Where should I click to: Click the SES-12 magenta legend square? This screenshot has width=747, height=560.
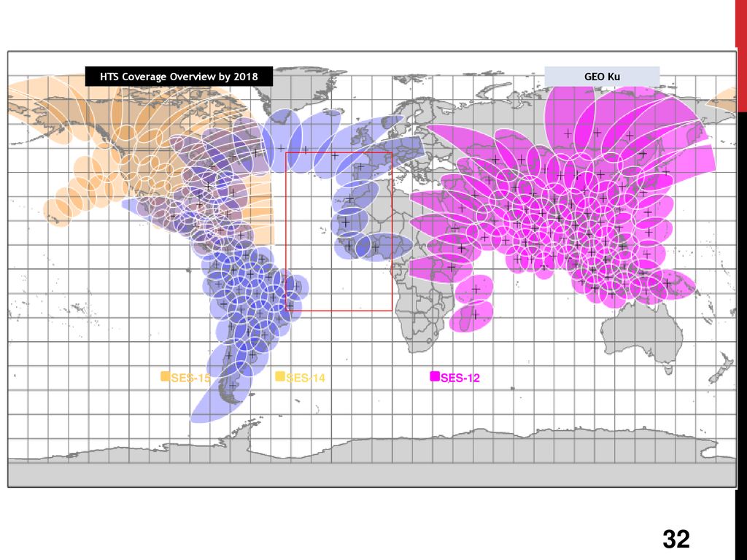pos(435,377)
